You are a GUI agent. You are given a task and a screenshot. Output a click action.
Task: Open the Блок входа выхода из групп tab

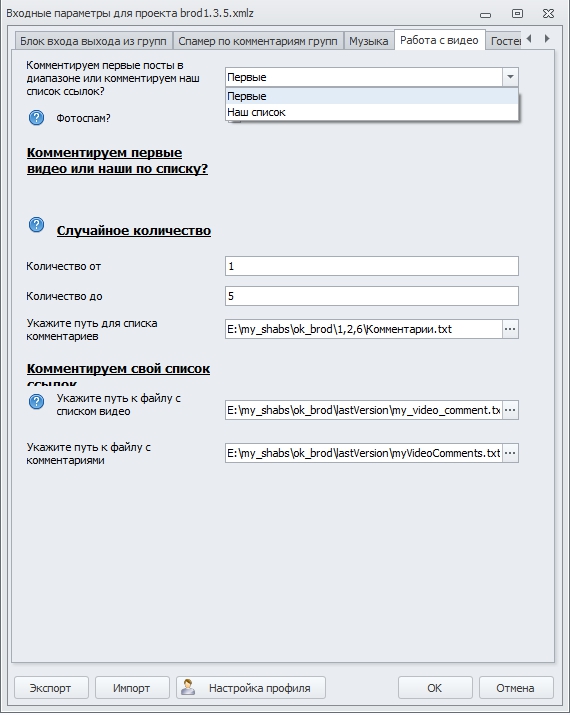pyautogui.click(x=93, y=41)
